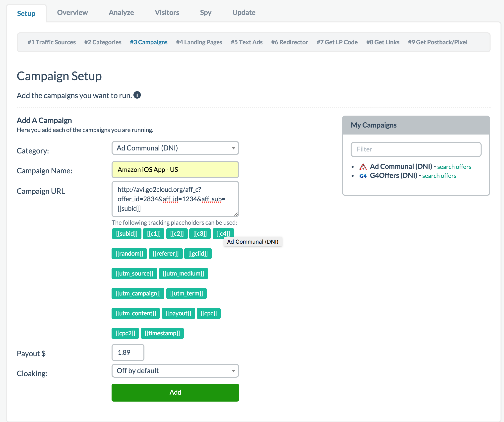This screenshot has width=504, height=422.
Task: Add the [[timestamp]] placeholder tag
Action: pos(162,333)
